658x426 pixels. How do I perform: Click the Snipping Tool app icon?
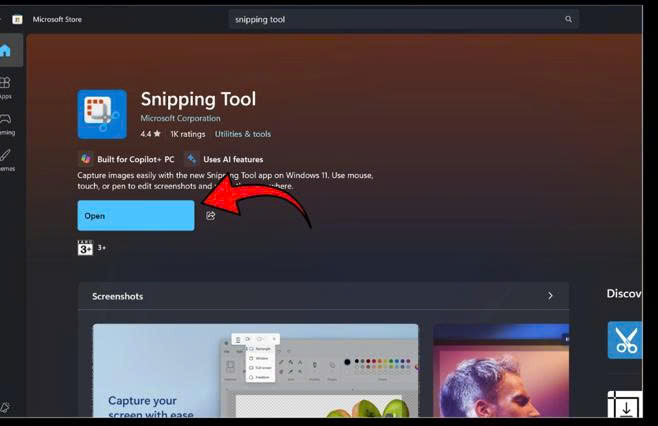(x=102, y=114)
